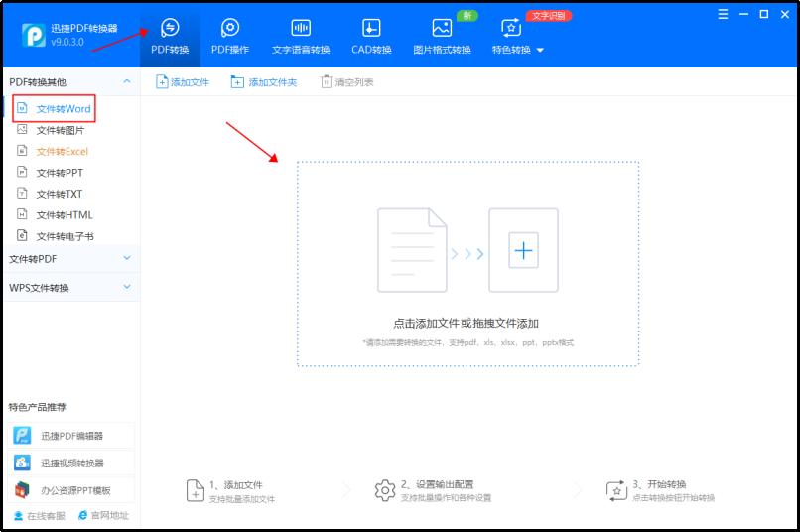This screenshot has width=800, height=532.
Task: Click the 迅捷PDF转换器 app logo
Action: pyautogui.click(x=34, y=35)
